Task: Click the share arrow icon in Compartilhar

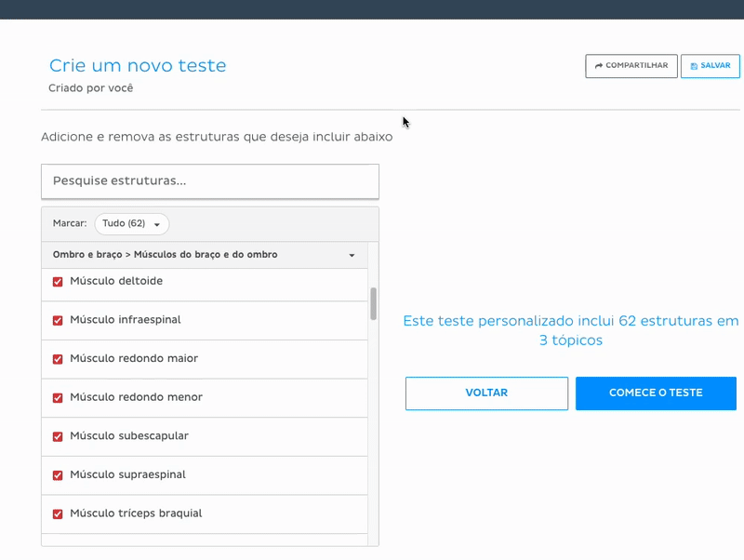Action: (x=599, y=66)
